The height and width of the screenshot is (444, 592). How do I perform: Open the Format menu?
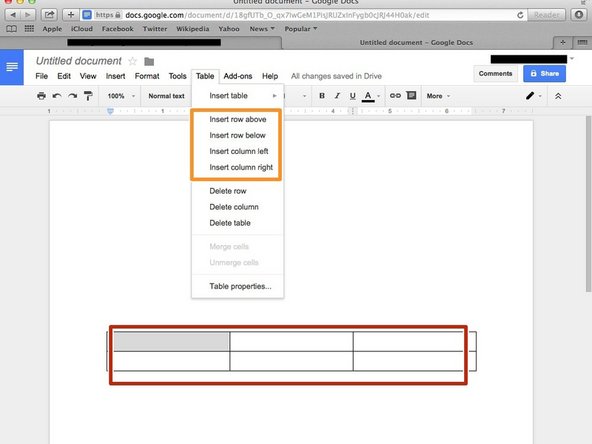point(147,76)
